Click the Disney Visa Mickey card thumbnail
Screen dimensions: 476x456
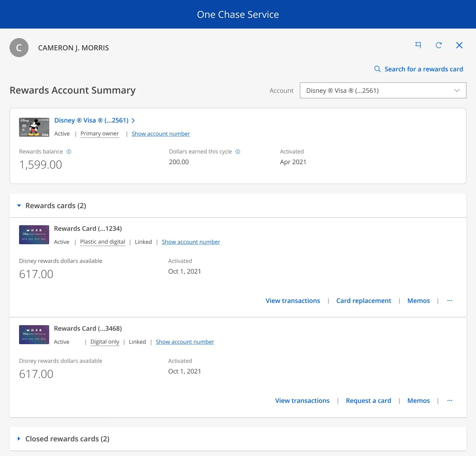click(x=34, y=127)
